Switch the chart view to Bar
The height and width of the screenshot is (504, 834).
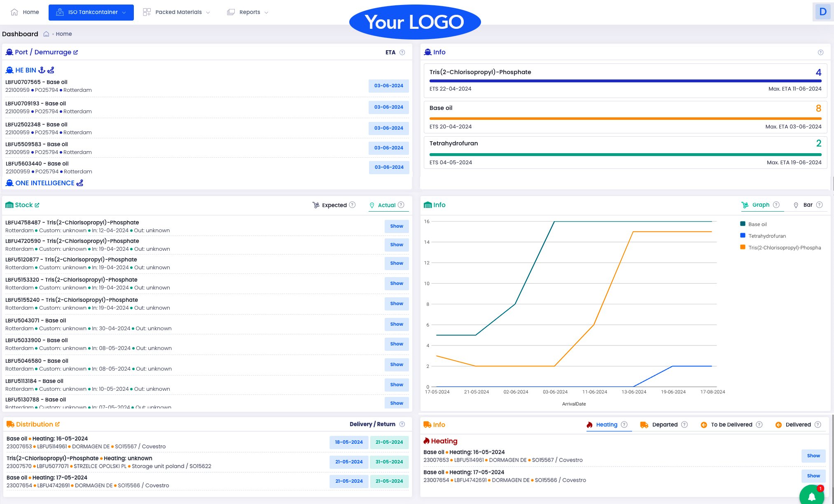point(808,205)
